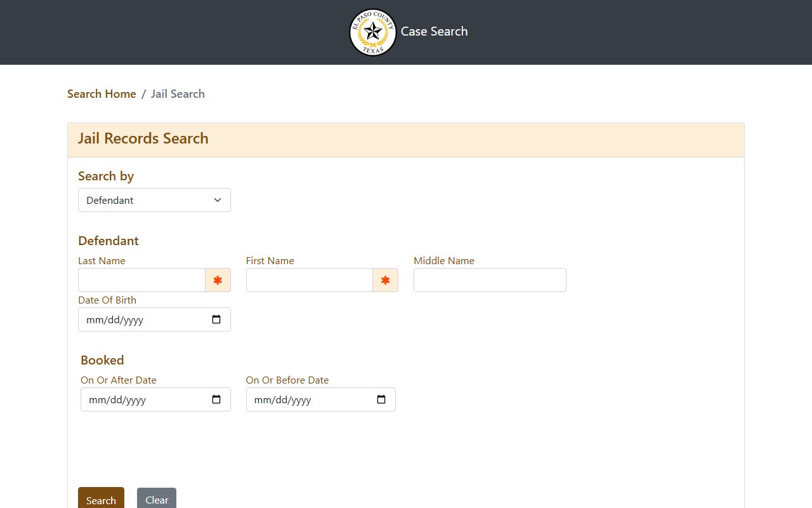Click the gray Clear button

157,498
